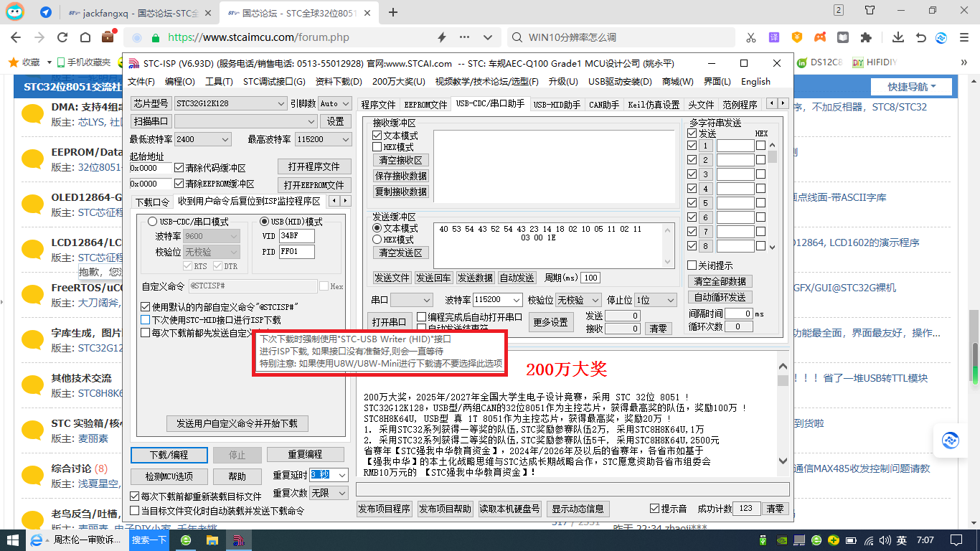Expand the 扫描串口 port dropdown
This screenshot has height=551, width=980.
[x=245, y=121]
